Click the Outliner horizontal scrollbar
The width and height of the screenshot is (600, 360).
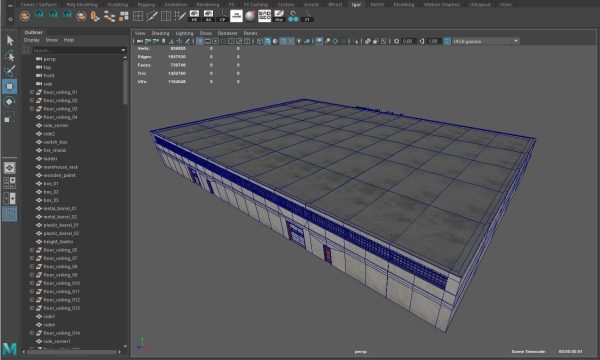[x=72, y=352]
